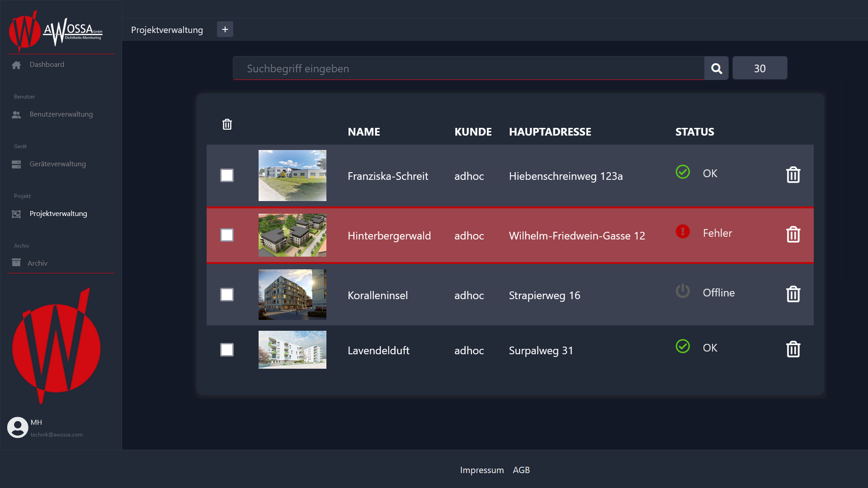Click the magnifying glass search button
Image resolution: width=868 pixels, height=488 pixels.
click(x=716, y=68)
